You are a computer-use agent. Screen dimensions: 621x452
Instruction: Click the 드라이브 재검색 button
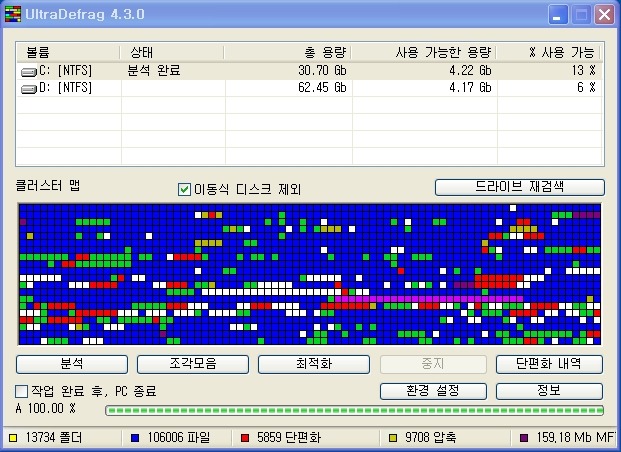click(x=520, y=187)
